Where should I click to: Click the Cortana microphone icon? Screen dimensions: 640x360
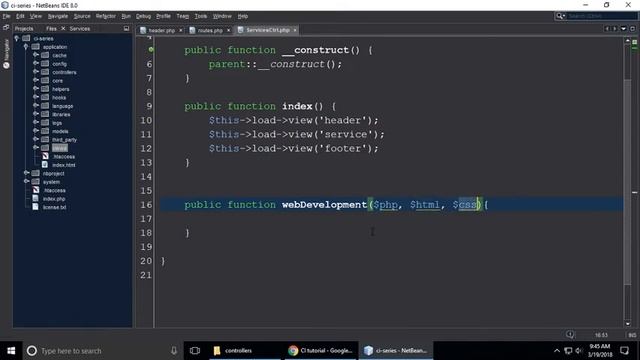tap(174, 351)
